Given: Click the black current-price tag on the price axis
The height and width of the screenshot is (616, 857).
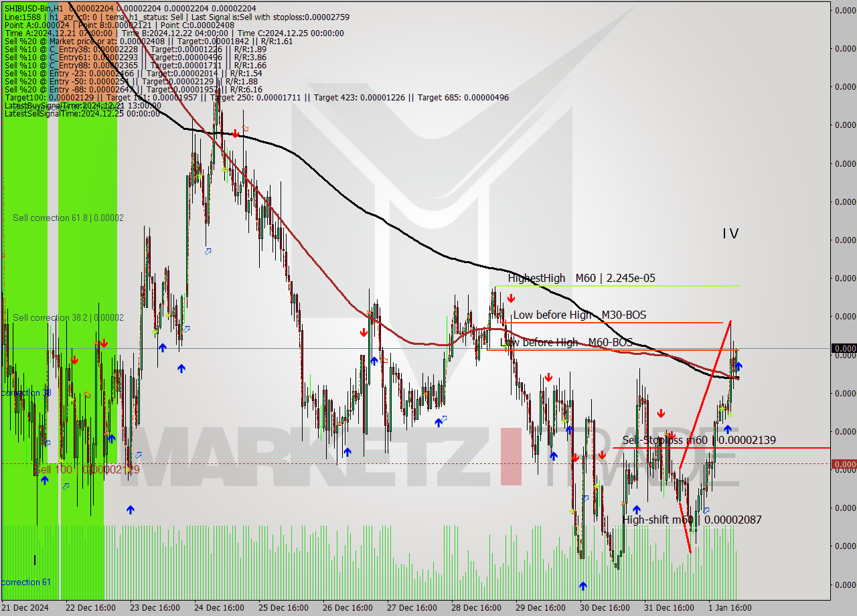Looking at the screenshot, I should (x=844, y=348).
